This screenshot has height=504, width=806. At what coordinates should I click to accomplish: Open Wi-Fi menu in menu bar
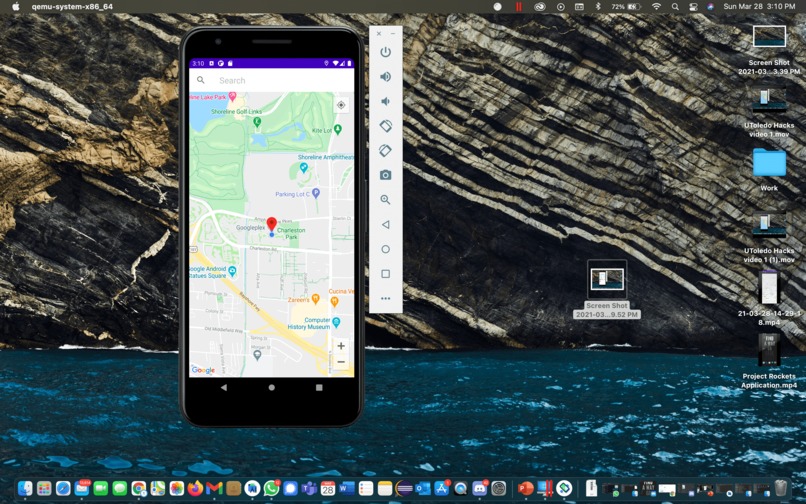[x=656, y=7]
